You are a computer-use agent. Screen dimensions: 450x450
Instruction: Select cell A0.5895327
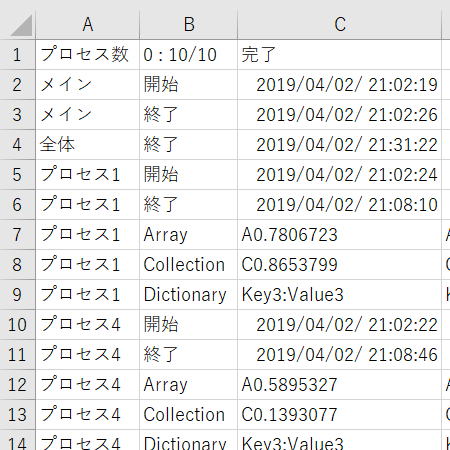(340, 385)
